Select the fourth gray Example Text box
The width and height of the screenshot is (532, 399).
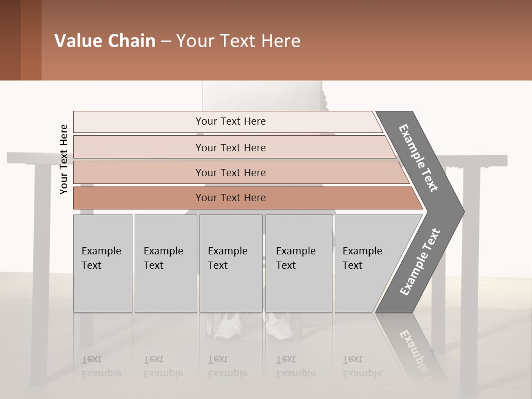click(298, 263)
